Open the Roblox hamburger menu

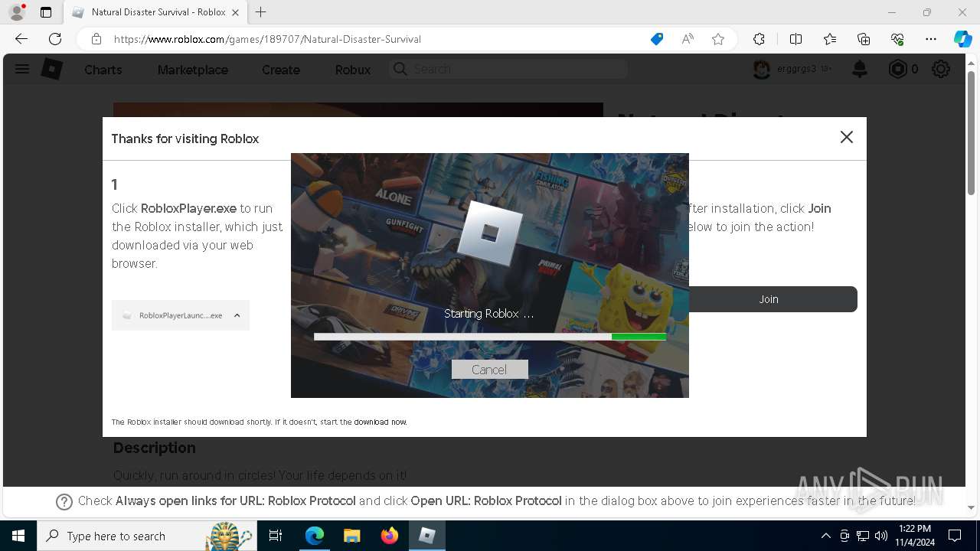click(22, 70)
